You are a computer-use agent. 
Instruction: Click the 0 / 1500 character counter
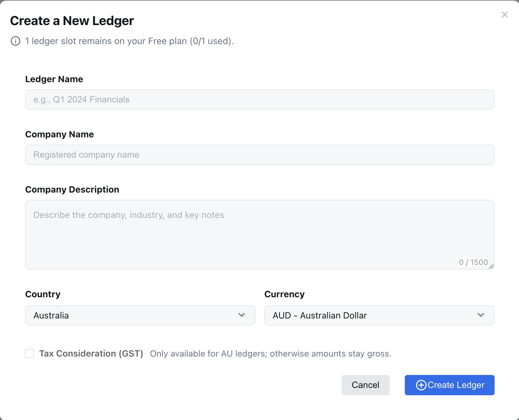pos(473,262)
